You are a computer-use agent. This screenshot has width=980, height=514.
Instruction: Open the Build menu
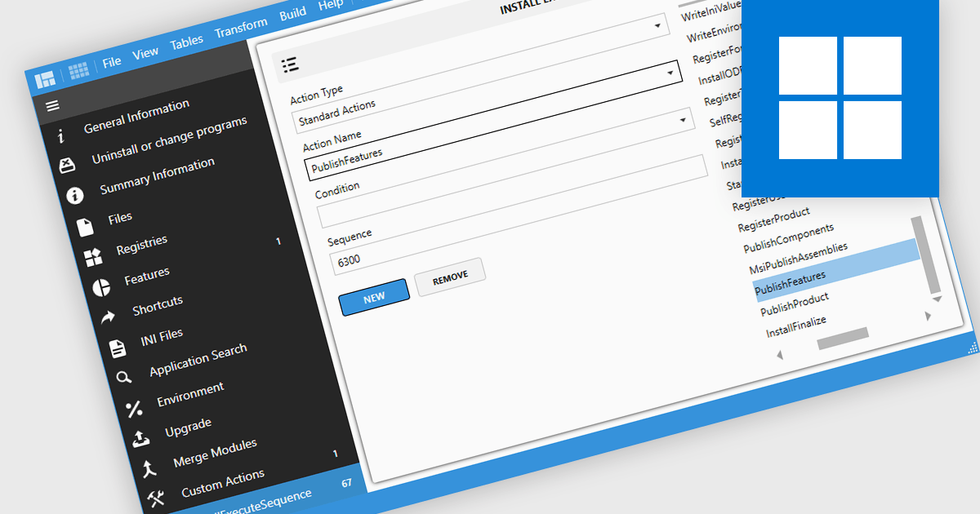point(292,11)
